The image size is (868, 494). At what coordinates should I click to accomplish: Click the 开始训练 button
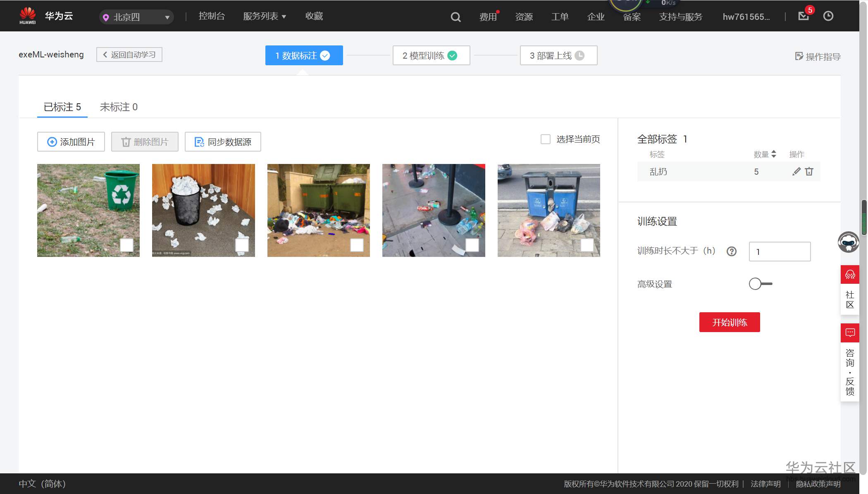(729, 322)
